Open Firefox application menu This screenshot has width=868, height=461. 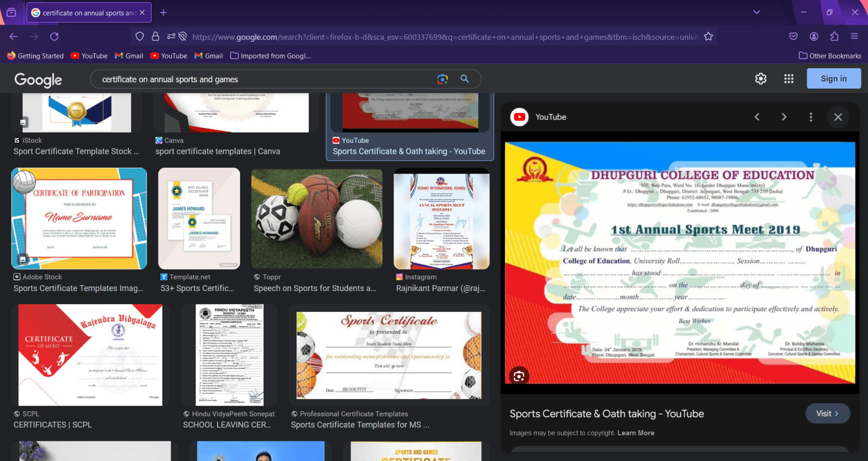[x=854, y=36]
